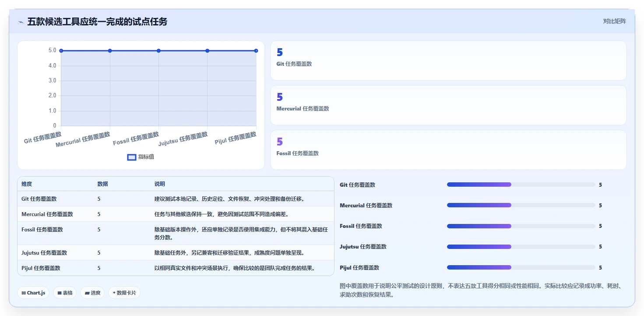Click the Jujutsu progress label text

click(x=363, y=247)
